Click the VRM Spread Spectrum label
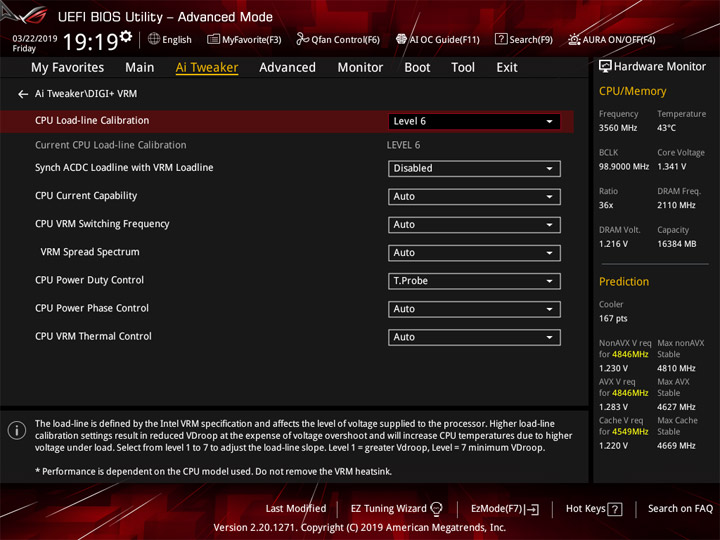 (x=90, y=252)
